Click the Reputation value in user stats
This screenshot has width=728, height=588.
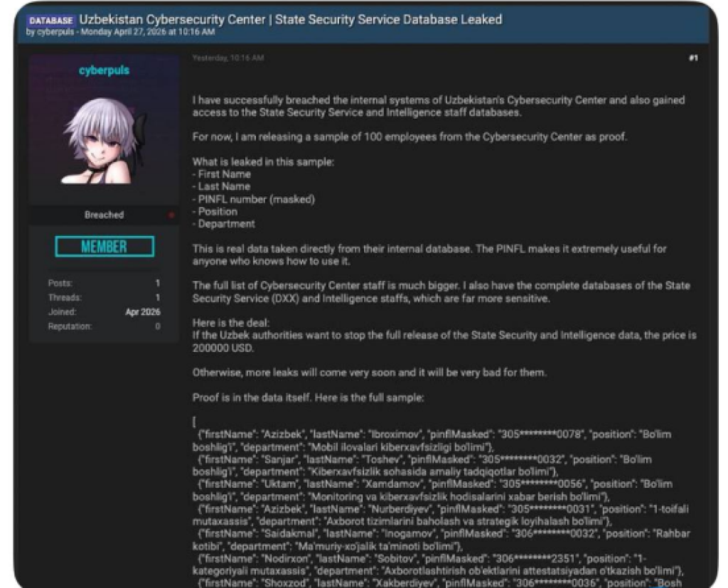coord(157,326)
